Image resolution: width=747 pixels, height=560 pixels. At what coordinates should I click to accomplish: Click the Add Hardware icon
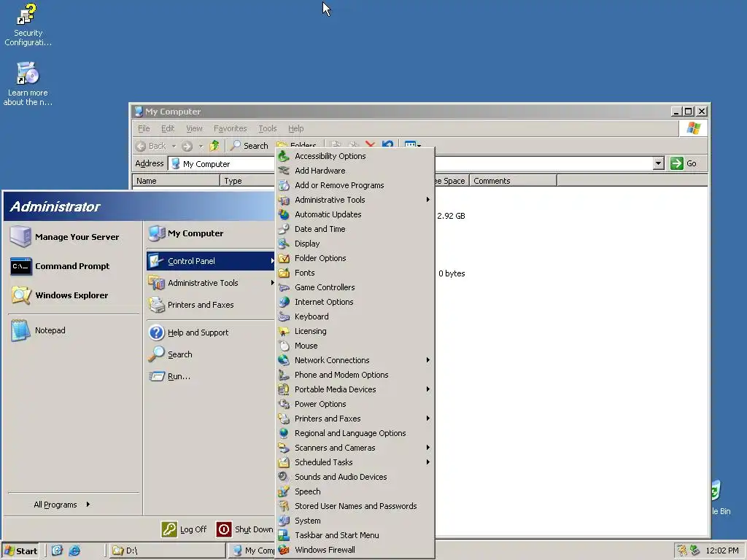point(284,171)
